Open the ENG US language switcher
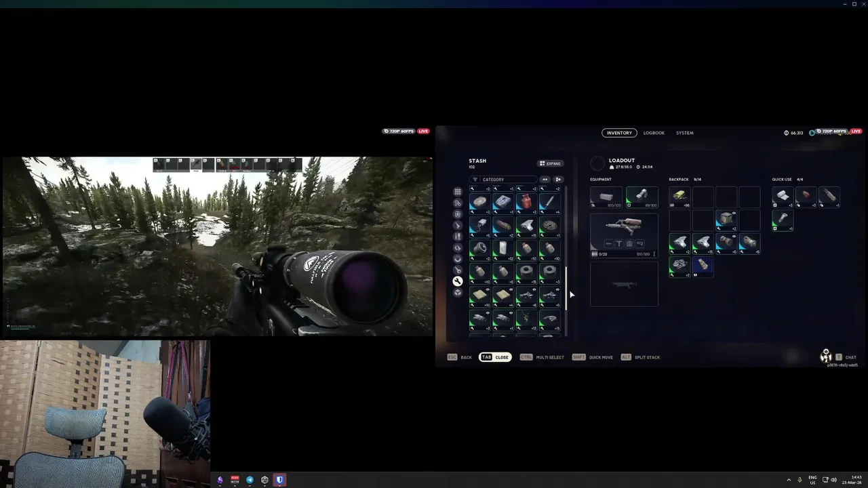Image resolution: width=868 pixels, height=488 pixels. pos(812,480)
